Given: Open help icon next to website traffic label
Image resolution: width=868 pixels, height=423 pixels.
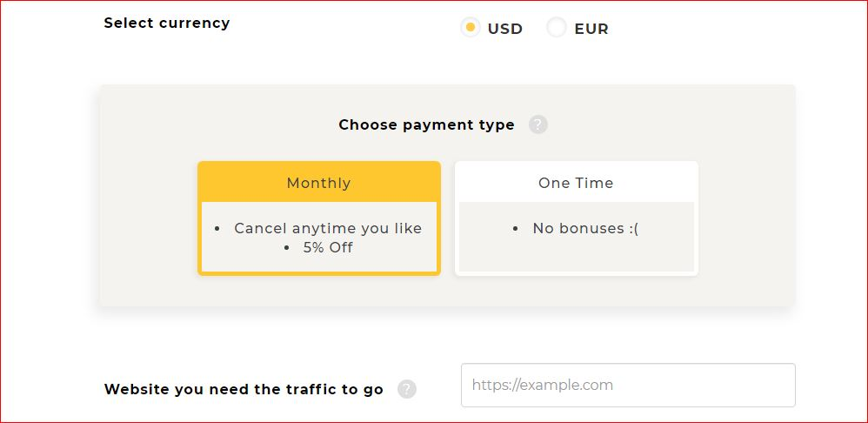Looking at the screenshot, I should 407,389.
